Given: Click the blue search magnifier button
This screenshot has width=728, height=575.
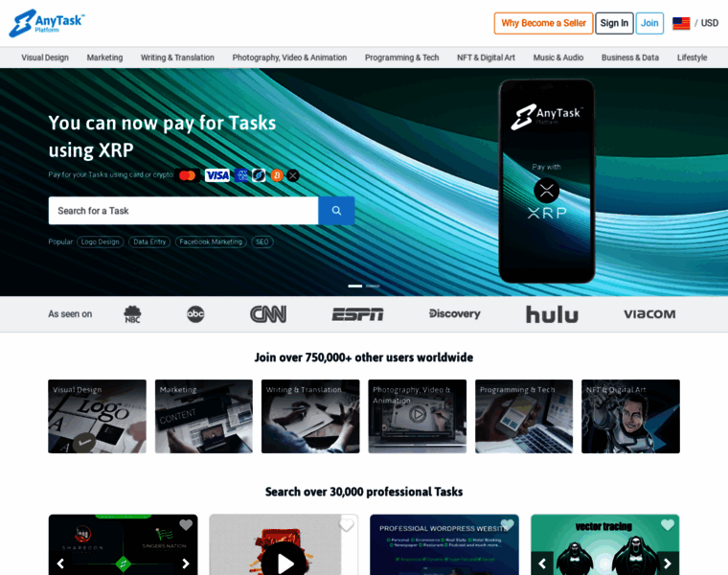Looking at the screenshot, I should click(x=336, y=211).
